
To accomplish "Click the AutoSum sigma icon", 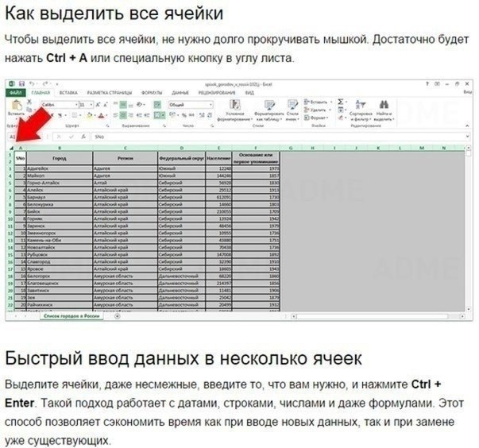I will 341,102.
